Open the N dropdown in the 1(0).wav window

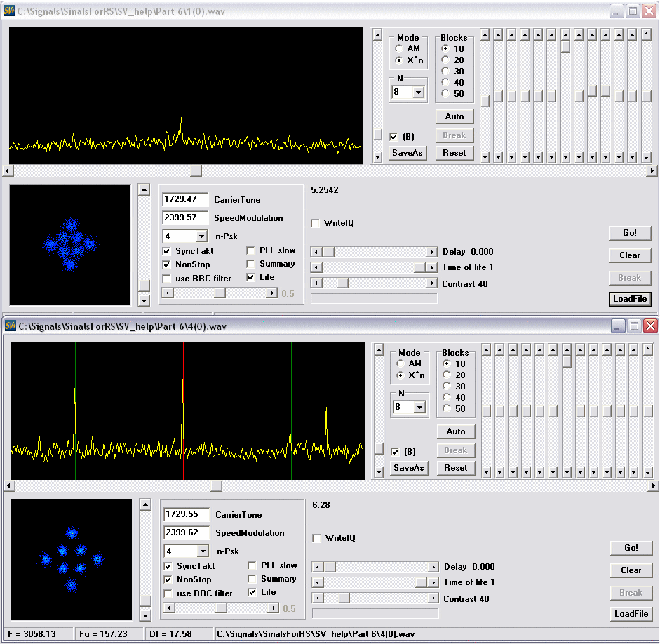(x=418, y=92)
